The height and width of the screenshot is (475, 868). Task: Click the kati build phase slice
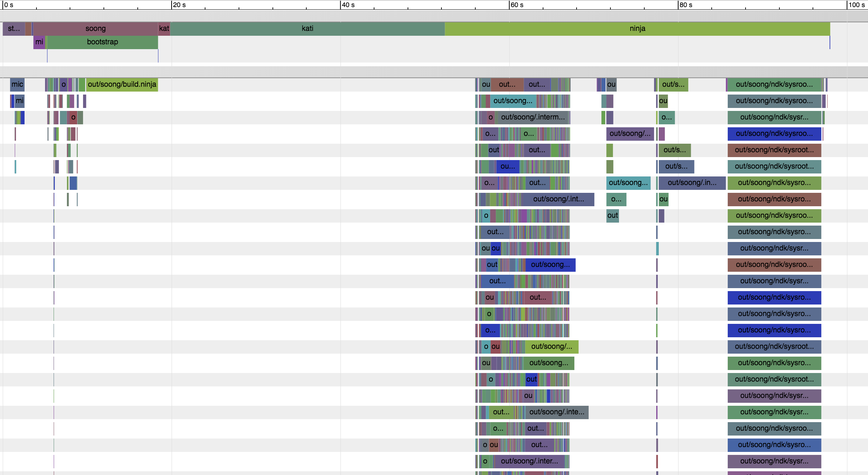point(307,29)
